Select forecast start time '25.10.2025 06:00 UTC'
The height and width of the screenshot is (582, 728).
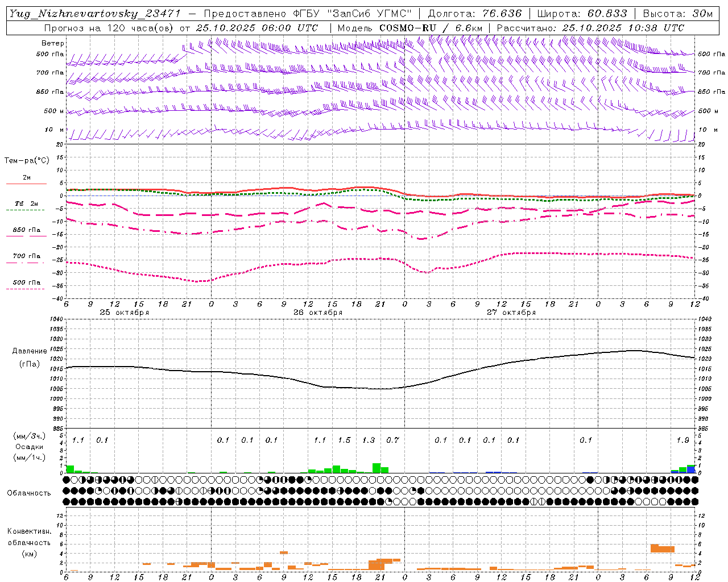[257, 28]
